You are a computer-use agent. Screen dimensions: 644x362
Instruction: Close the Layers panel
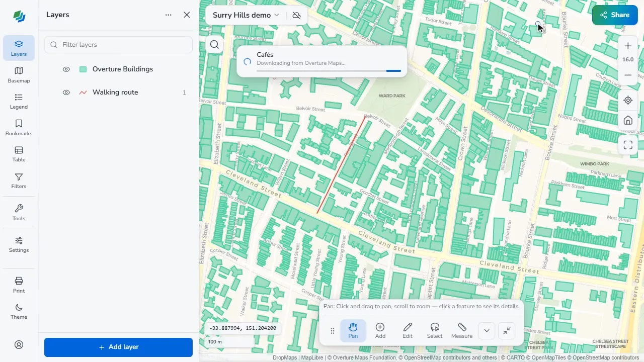click(x=187, y=15)
